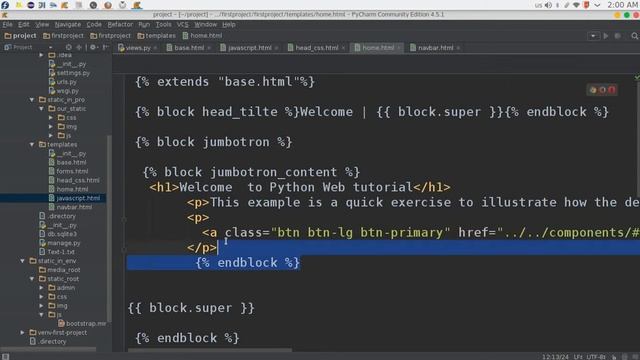Click the Run play icon
The height and width of the screenshot is (360, 640).
pos(606,36)
